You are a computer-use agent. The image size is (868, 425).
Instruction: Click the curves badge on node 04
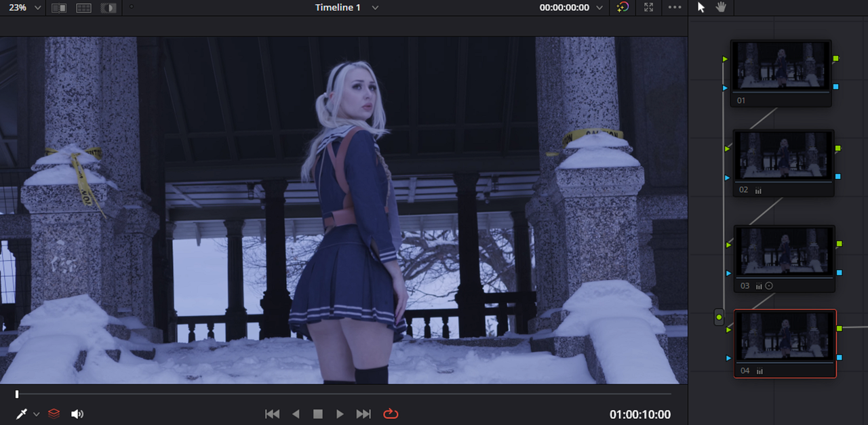click(x=759, y=371)
